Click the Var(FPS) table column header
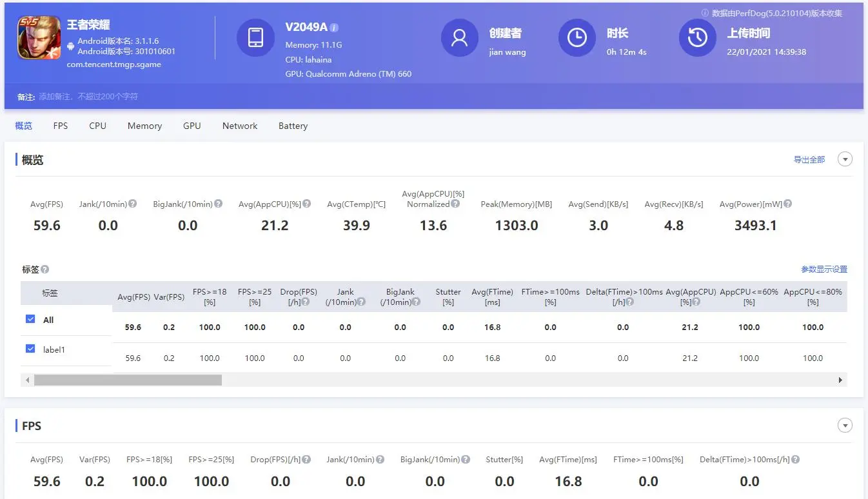Image resolution: width=868 pixels, height=499 pixels. 169,297
